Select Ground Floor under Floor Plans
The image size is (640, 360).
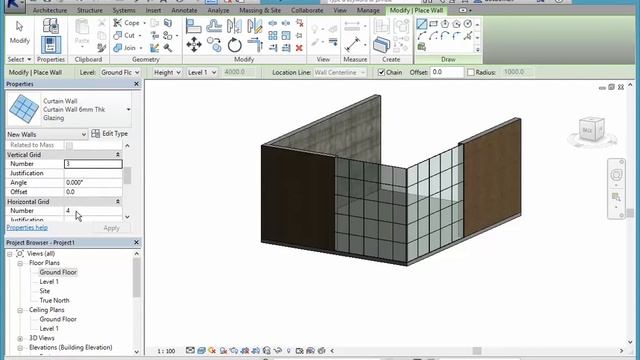point(58,272)
